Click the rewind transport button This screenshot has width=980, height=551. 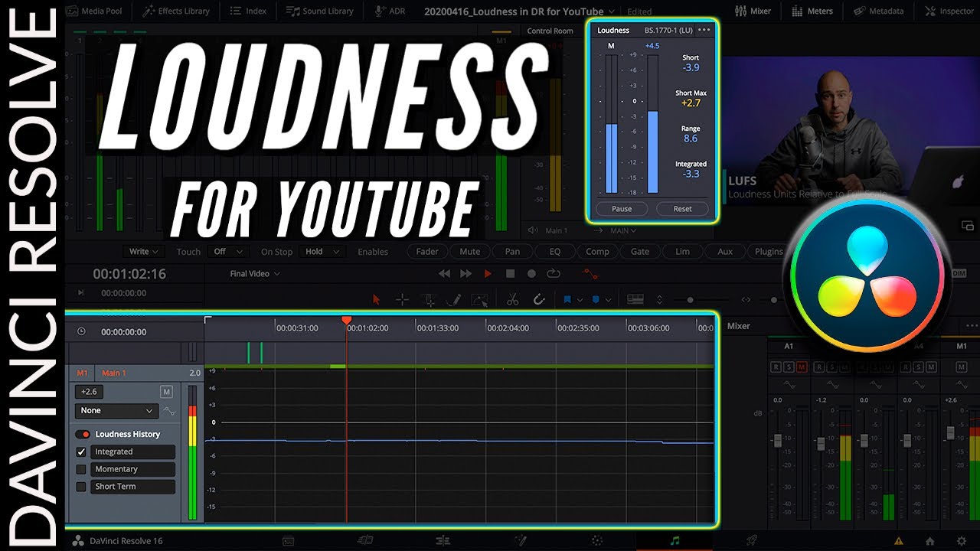444,273
